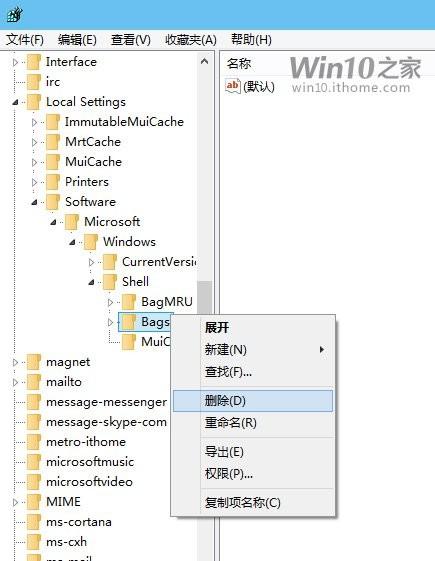The height and width of the screenshot is (561, 435).
Task: Click the ms-cxh folder icon
Action: (x=34, y=542)
